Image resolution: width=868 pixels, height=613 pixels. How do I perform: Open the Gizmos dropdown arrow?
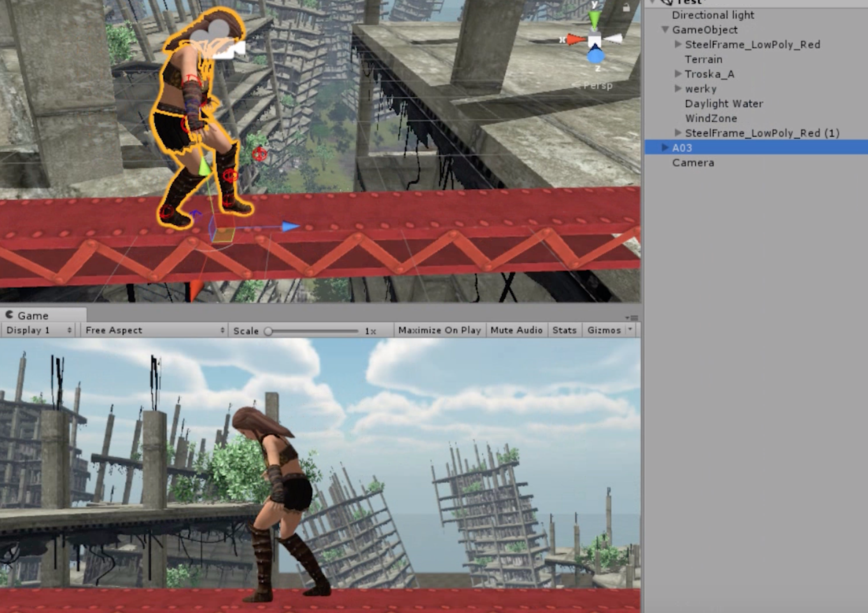(x=630, y=330)
